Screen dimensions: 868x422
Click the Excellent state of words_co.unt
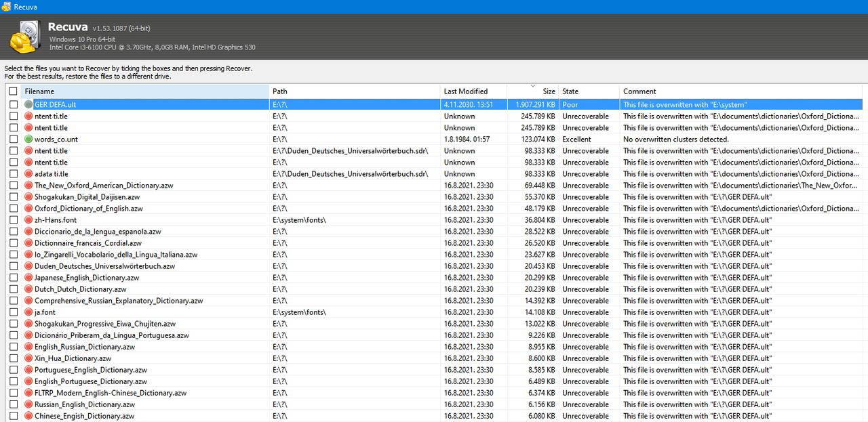tap(576, 140)
